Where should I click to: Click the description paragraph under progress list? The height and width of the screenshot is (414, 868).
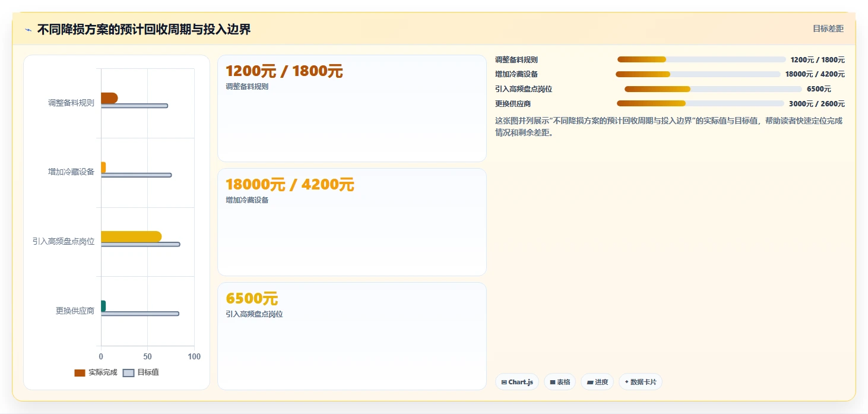[669, 127]
